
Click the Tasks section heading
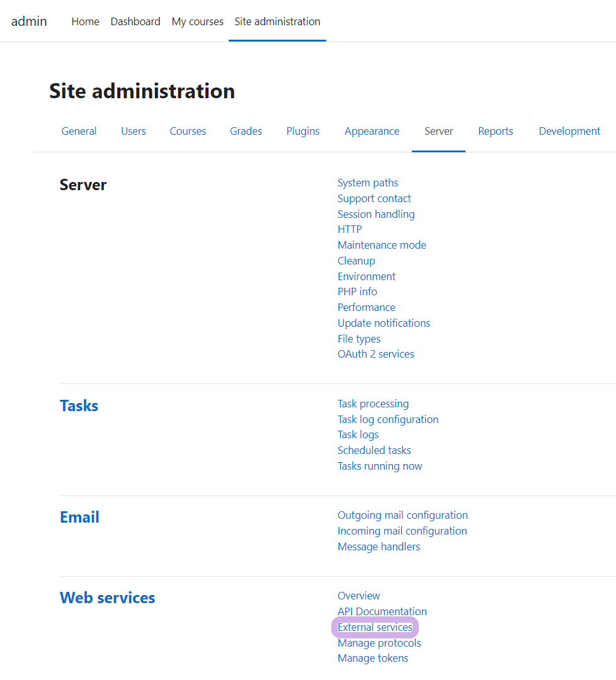79,405
